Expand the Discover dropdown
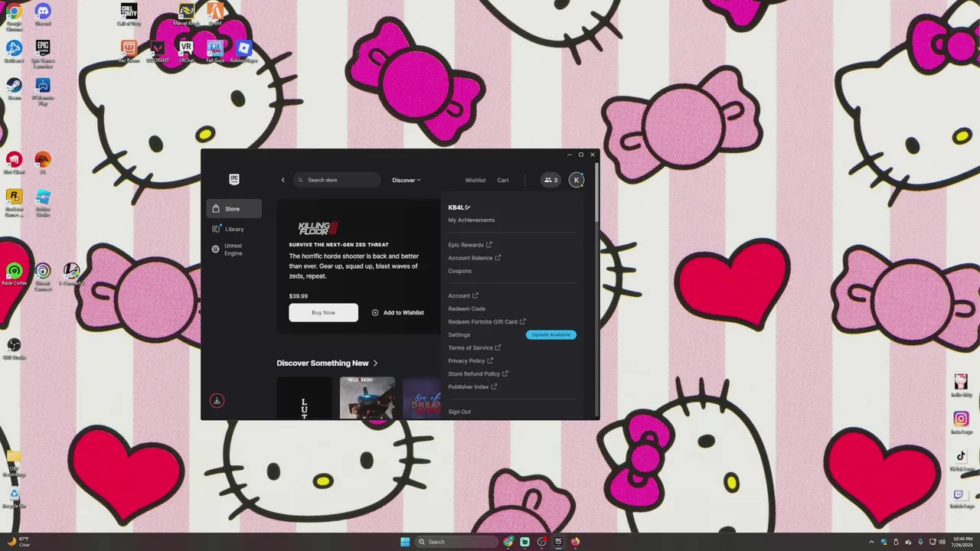The width and height of the screenshot is (980, 551). (x=406, y=180)
